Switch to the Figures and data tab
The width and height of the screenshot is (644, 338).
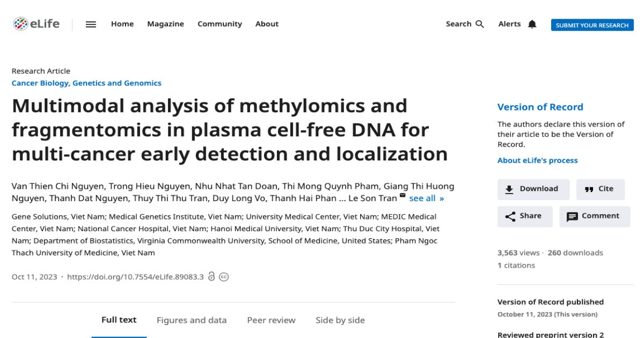coord(191,320)
